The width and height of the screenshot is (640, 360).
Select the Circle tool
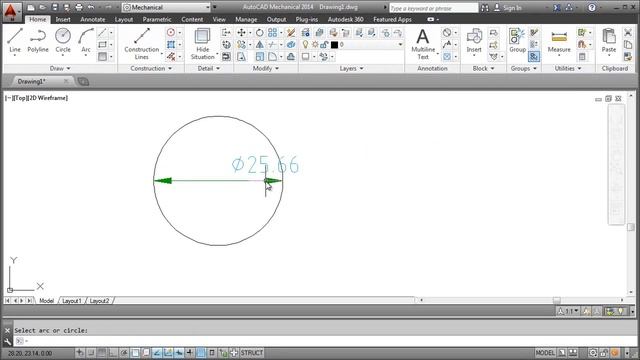63,41
